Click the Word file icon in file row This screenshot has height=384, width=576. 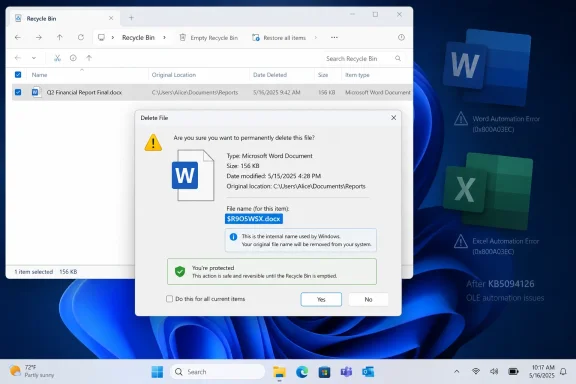click(x=36, y=92)
